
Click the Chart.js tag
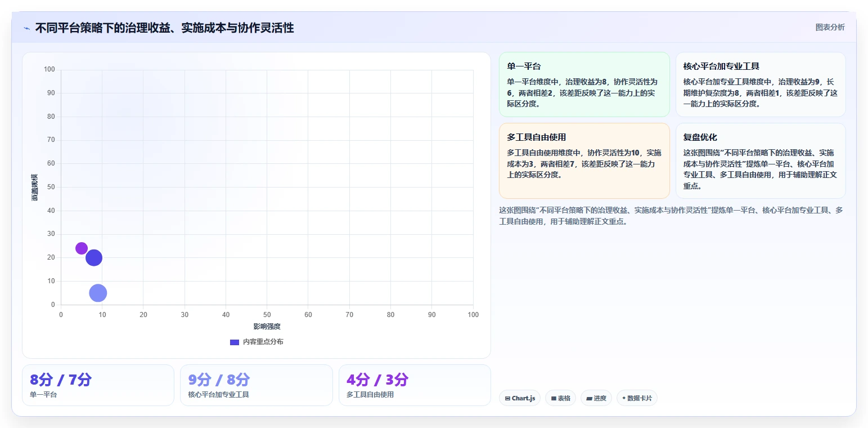520,398
